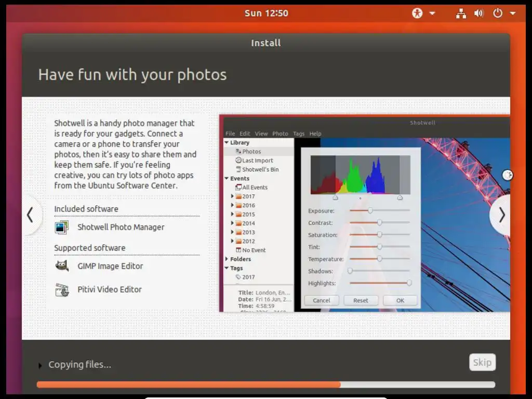Adjust the Temperature slider

(380, 259)
